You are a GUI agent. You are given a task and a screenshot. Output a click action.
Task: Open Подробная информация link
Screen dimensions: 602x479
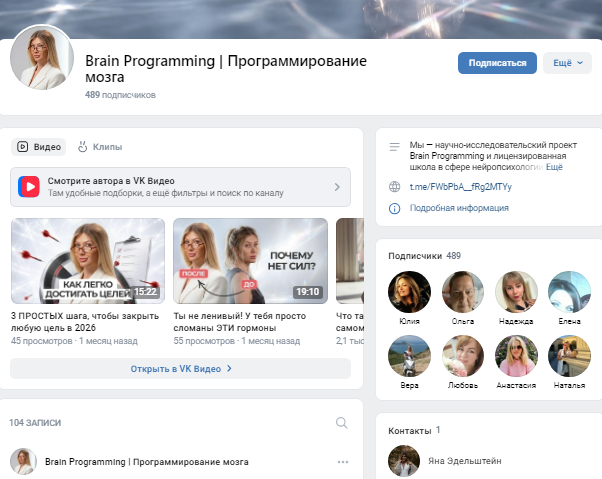pyautogui.click(x=459, y=208)
